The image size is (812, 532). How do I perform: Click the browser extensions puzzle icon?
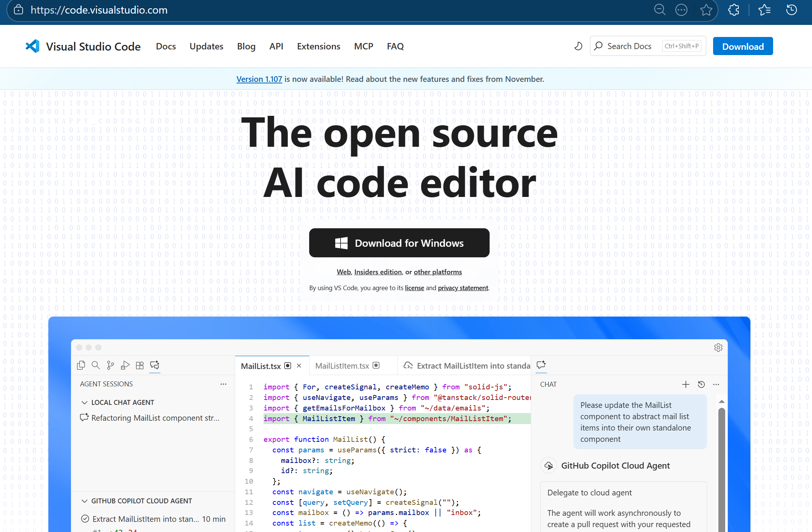(x=733, y=10)
